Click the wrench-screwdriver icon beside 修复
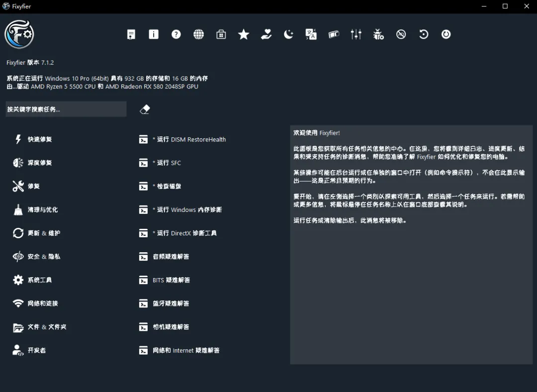The height and width of the screenshot is (392, 537). 18,186
